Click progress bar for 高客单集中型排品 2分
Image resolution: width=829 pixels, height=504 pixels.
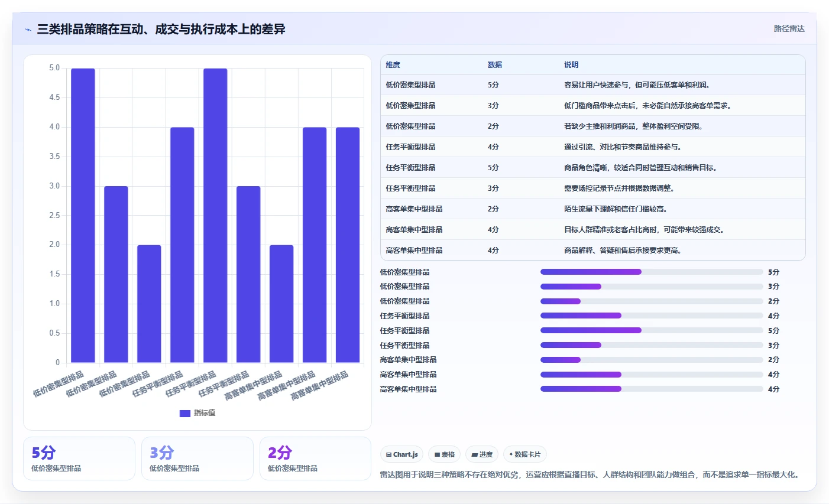coord(652,360)
